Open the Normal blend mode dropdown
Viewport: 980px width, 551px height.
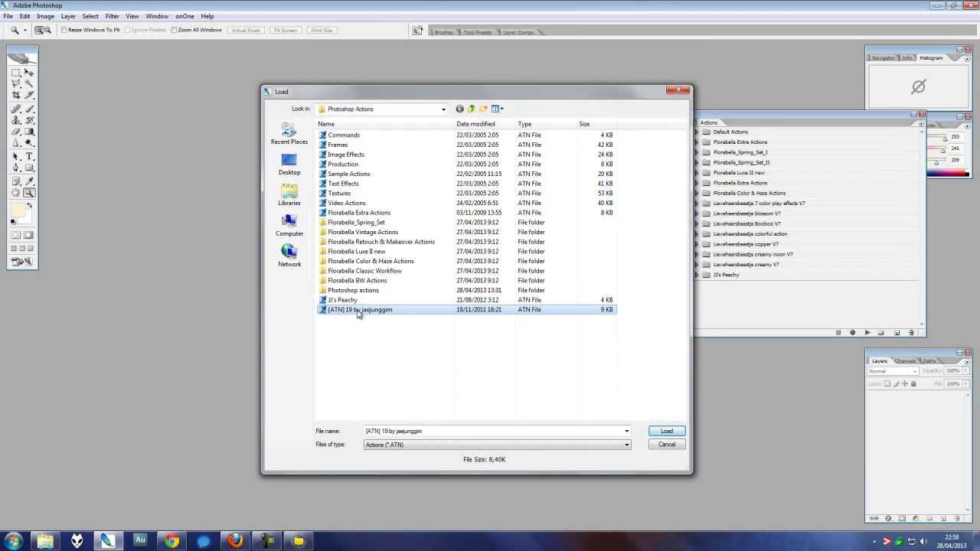tap(892, 371)
